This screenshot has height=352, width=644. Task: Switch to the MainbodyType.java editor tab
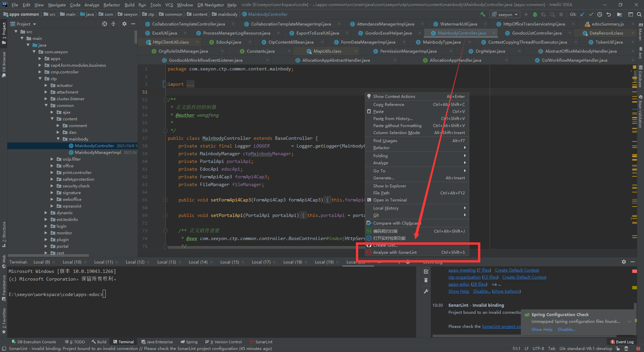tap(441, 42)
